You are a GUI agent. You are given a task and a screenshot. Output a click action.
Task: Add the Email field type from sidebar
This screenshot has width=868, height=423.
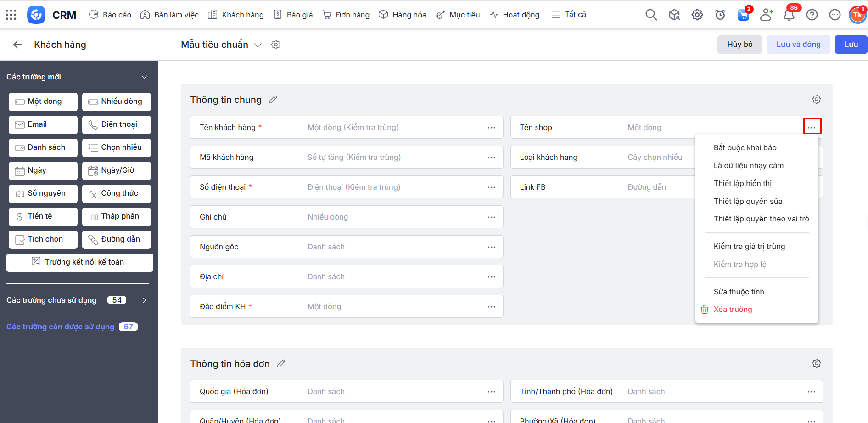[43, 124]
